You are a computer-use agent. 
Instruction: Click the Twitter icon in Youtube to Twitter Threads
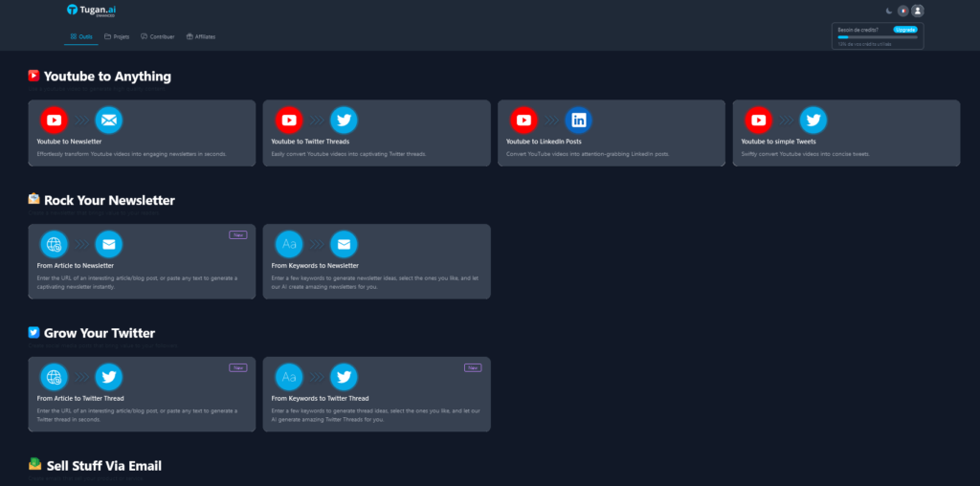tap(344, 120)
